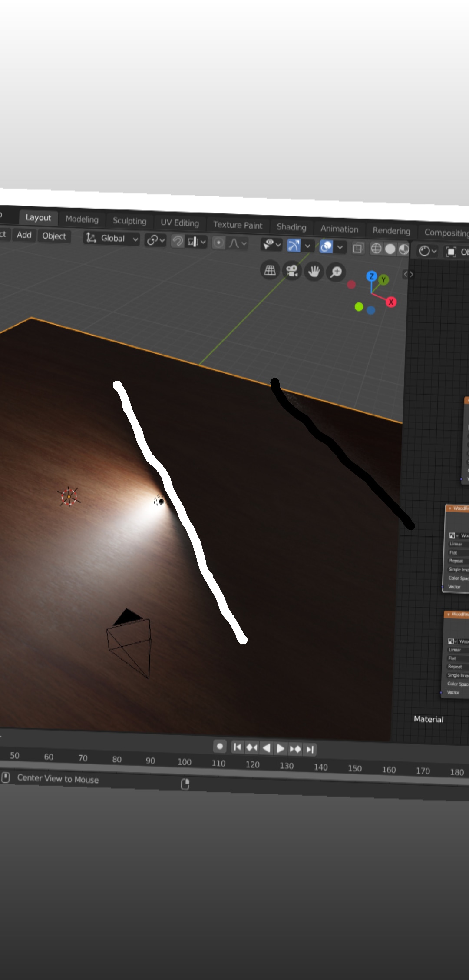Browse image icon on upper texture node
The width and height of the screenshot is (469, 980).
pos(453,535)
